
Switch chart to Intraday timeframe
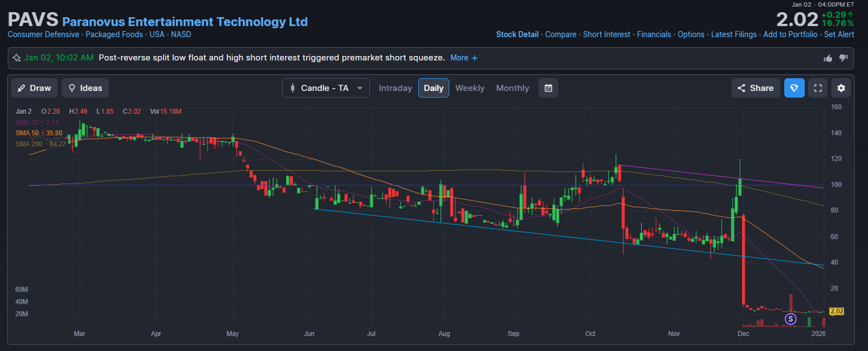(x=395, y=88)
